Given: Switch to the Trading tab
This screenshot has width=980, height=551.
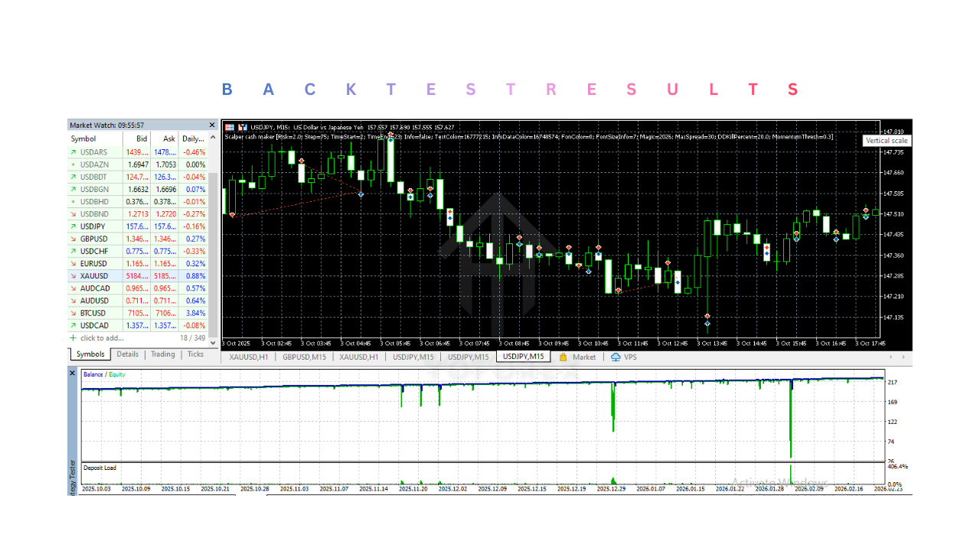Looking at the screenshot, I should pyautogui.click(x=162, y=354).
